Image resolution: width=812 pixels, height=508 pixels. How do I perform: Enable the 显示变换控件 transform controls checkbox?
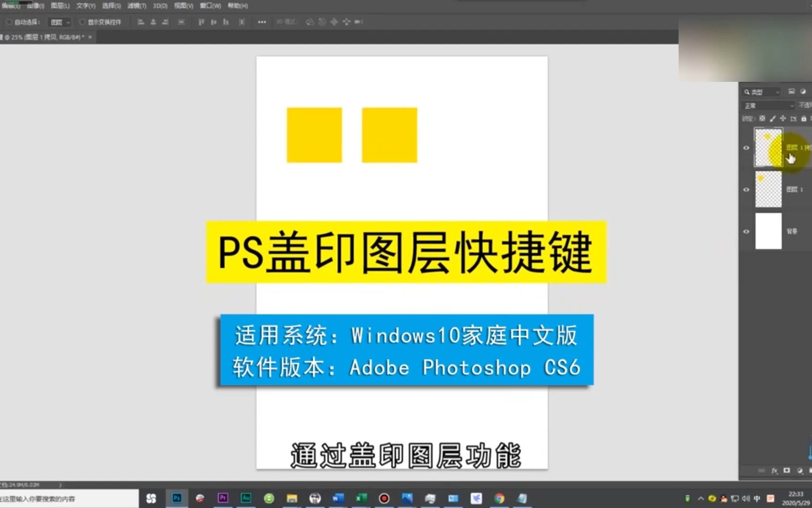(82, 22)
